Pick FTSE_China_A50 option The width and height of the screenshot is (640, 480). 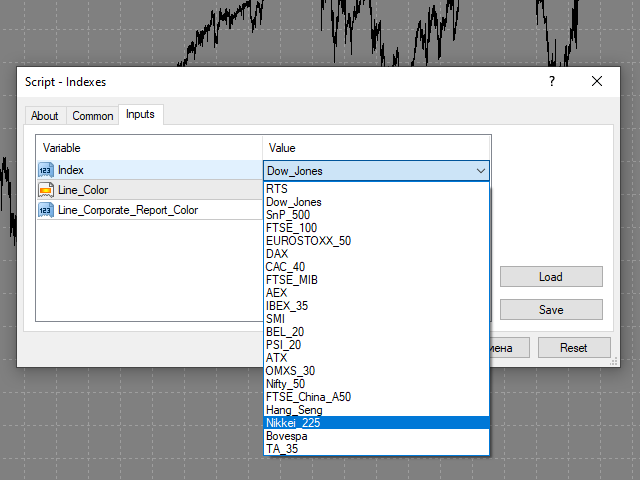[376, 397]
